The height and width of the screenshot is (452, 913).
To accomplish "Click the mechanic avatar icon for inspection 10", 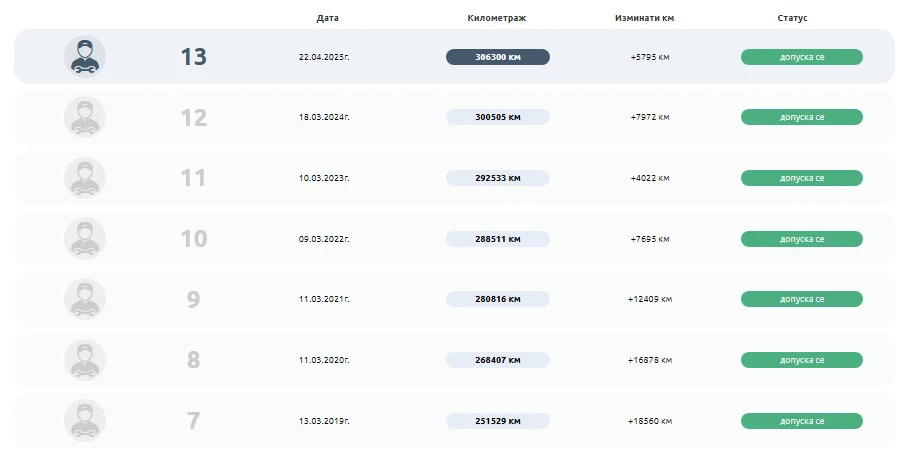I will point(85,239).
